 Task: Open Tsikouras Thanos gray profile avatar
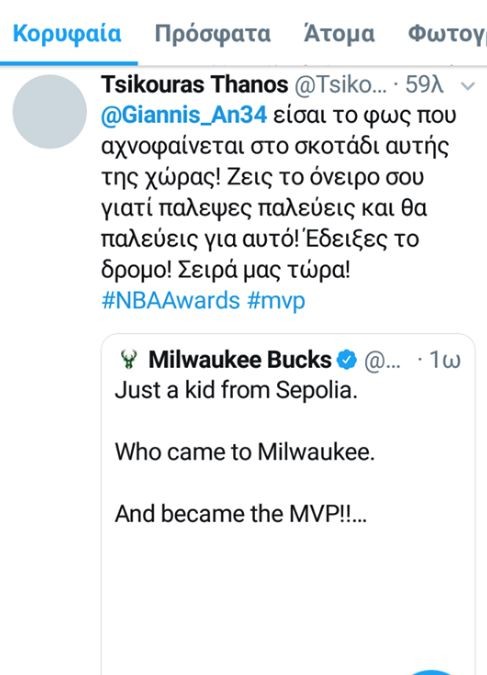pos(50,111)
